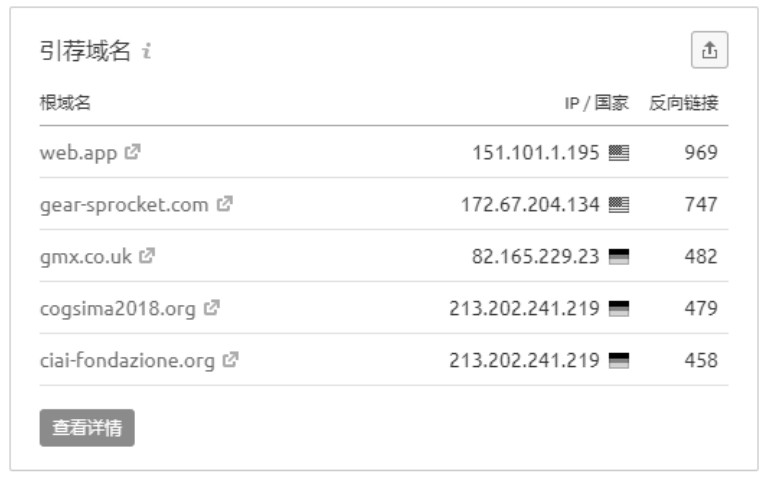
Task: Click the 查看详情 button
Action: click(x=87, y=427)
